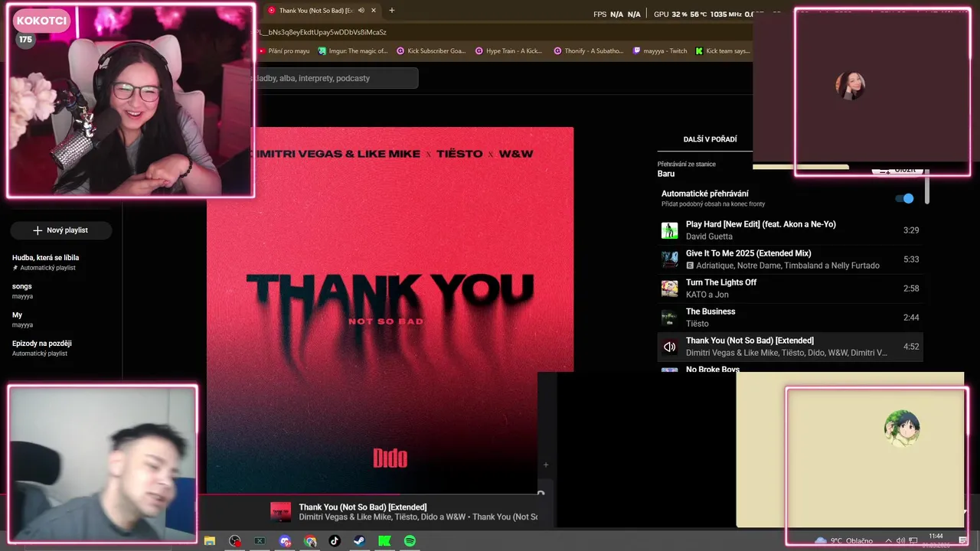
Task: Play Play Hard [New Edit] from queue
Action: [x=790, y=230]
